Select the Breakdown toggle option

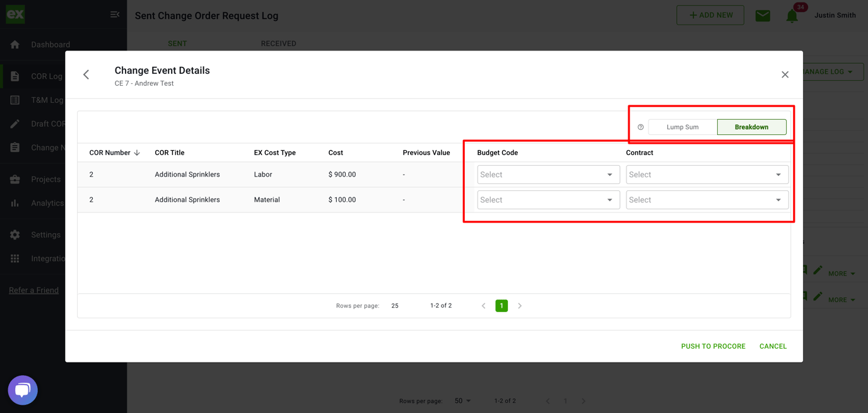(x=751, y=127)
